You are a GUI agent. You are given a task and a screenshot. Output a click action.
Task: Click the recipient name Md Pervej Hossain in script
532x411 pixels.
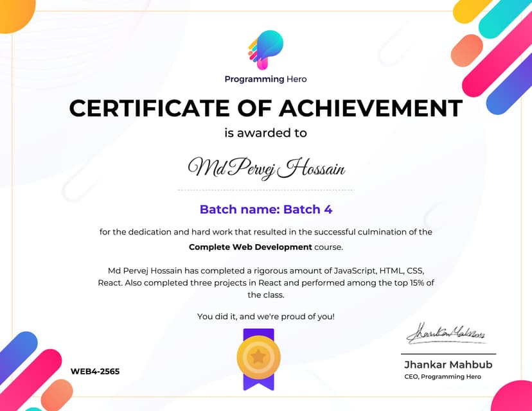266,168
